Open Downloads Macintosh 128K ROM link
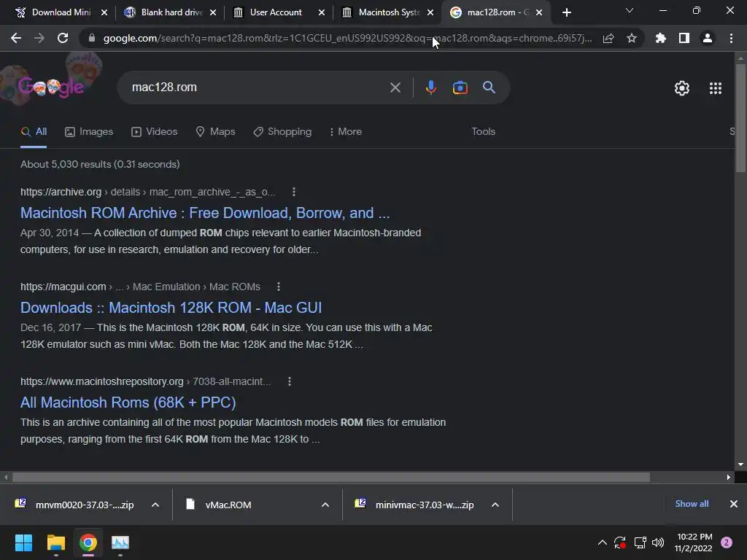Viewport: 747px width, 560px height. pyautogui.click(x=171, y=308)
